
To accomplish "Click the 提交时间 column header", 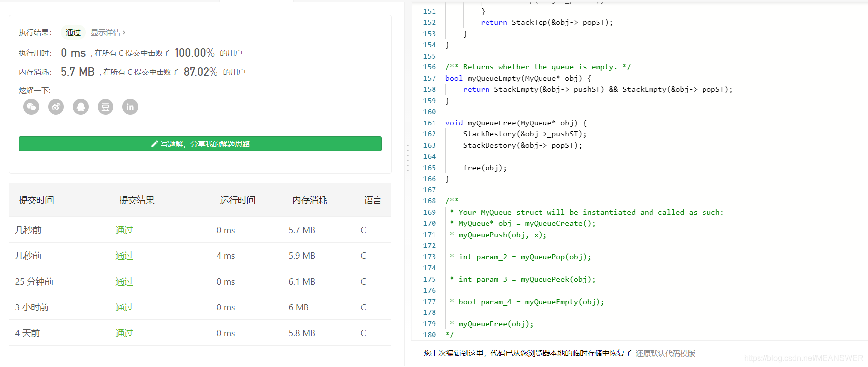I will tap(36, 200).
